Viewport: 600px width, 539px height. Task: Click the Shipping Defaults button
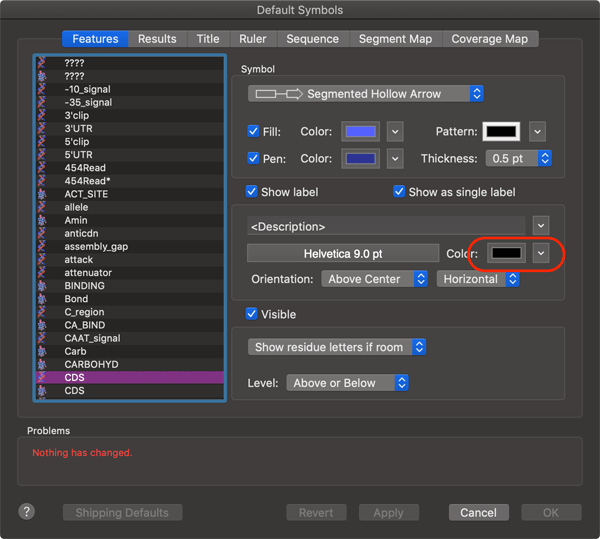(122, 512)
